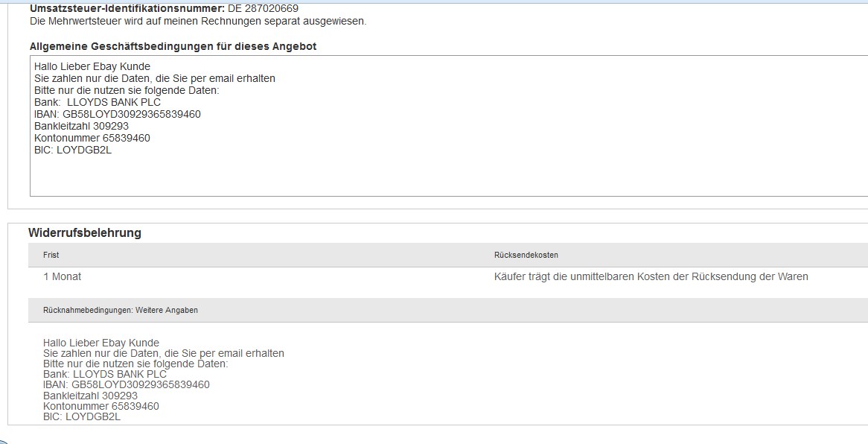Screen dimensions: 868x444
Task: Select the Widerrufsbelehrung section heading
Action: coord(85,233)
